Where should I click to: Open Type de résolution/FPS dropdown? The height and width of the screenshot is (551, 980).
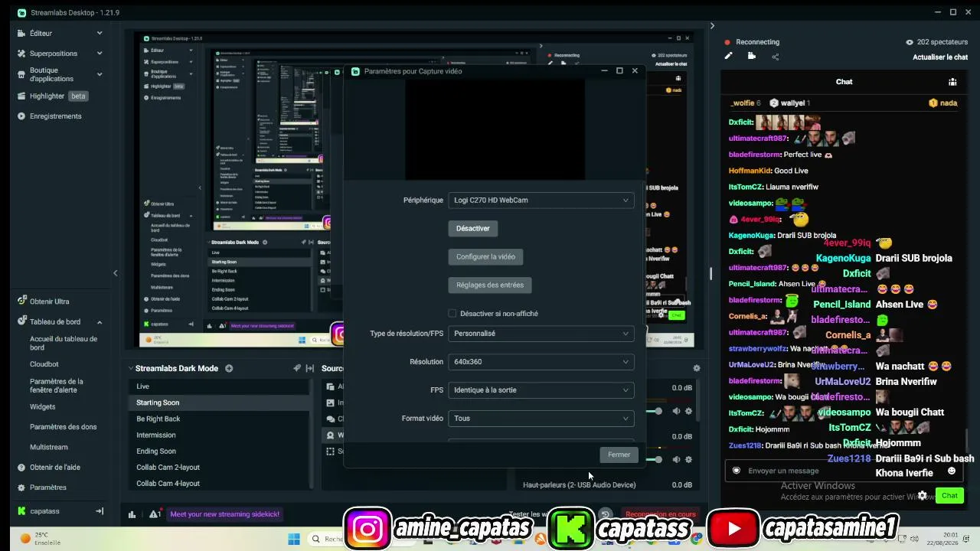pos(541,334)
